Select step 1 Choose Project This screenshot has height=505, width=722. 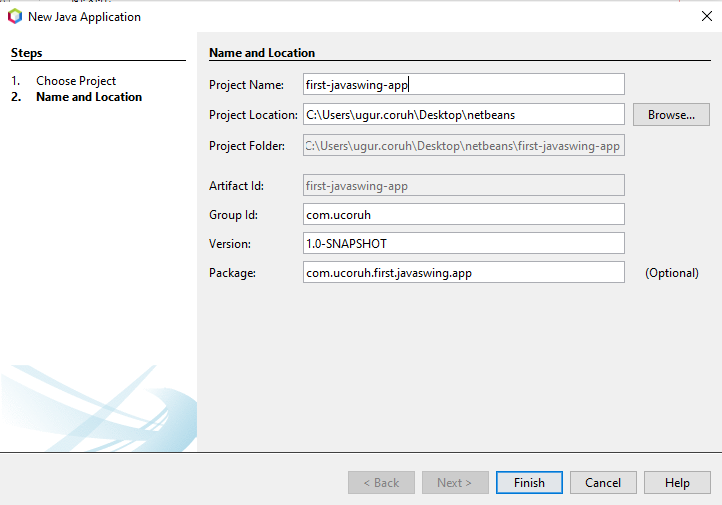[76, 81]
